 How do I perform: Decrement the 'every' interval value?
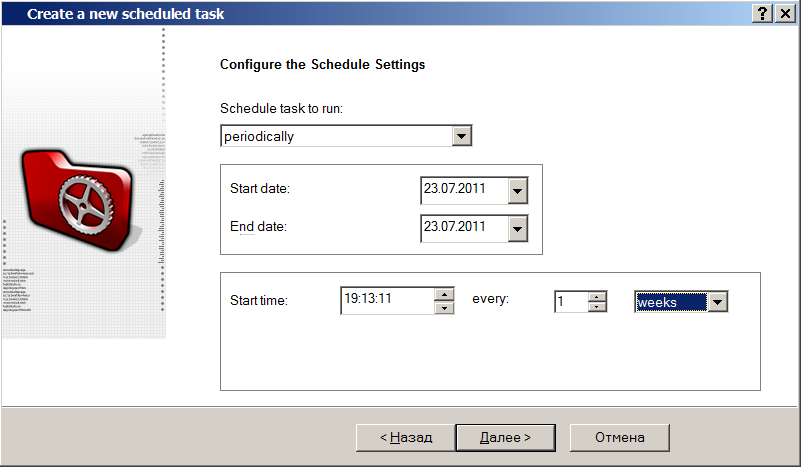click(597, 307)
